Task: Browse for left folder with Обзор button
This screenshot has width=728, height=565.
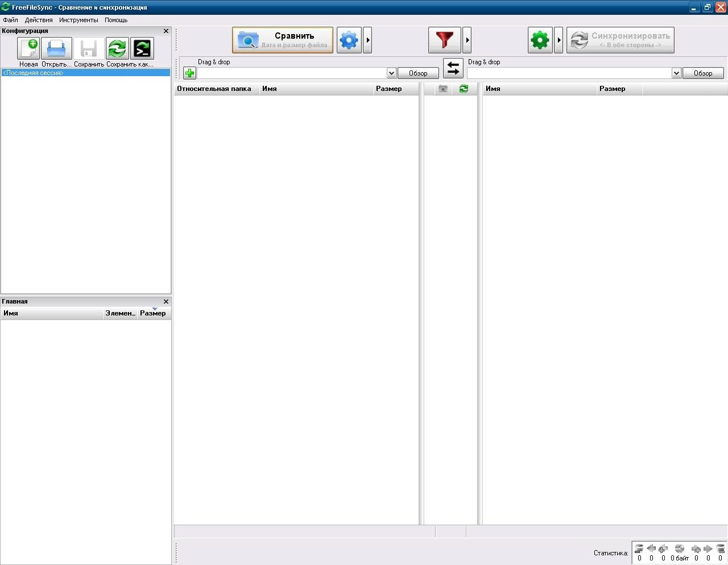Action: pos(418,73)
